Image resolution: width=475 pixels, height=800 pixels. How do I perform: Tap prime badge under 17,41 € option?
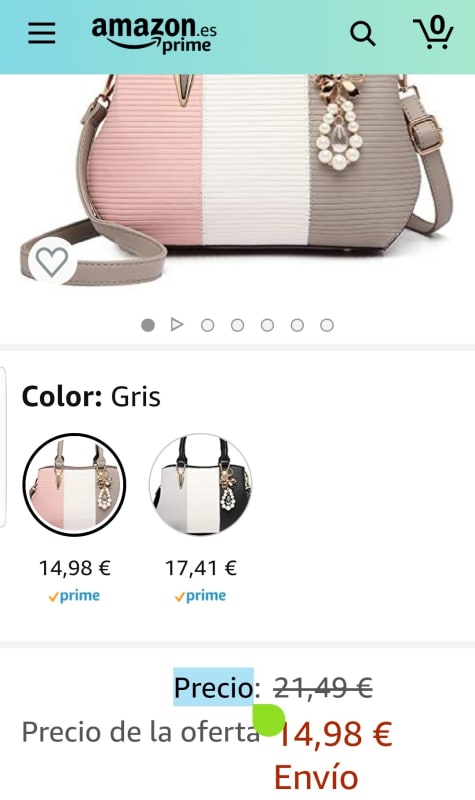pyautogui.click(x=201, y=596)
